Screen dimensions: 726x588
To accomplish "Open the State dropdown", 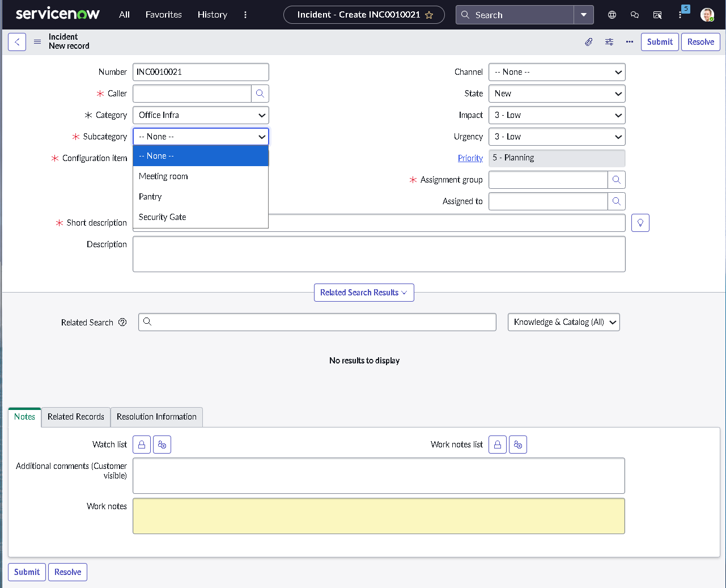I will click(557, 93).
